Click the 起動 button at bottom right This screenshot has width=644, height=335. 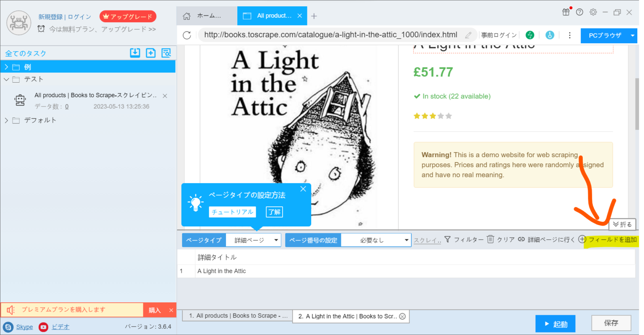555,323
